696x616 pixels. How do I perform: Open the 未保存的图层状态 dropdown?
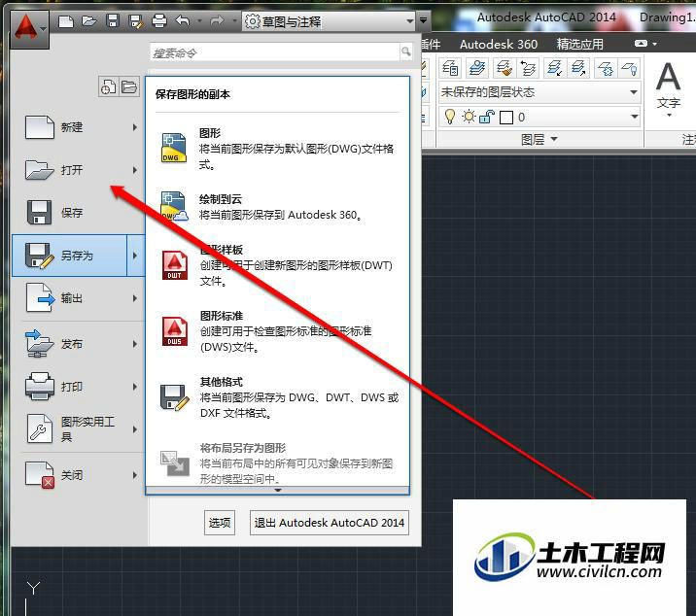(539, 92)
